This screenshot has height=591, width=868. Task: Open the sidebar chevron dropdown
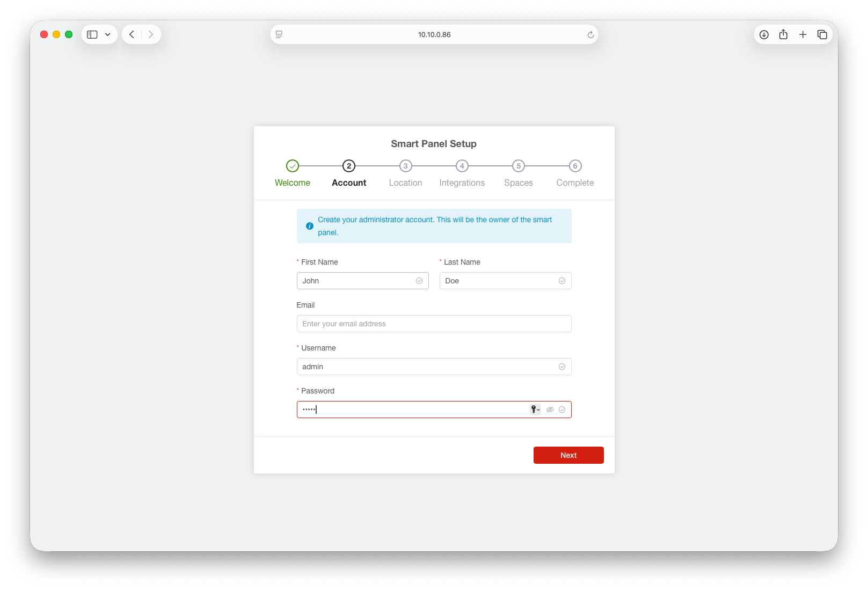tap(107, 34)
